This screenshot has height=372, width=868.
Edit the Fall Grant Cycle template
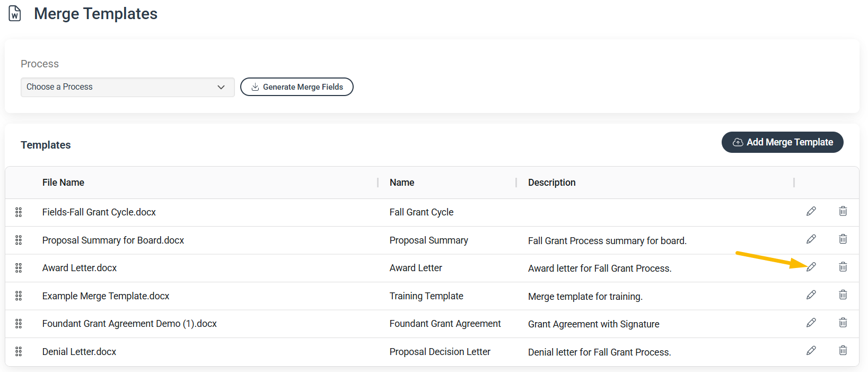click(811, 211)
